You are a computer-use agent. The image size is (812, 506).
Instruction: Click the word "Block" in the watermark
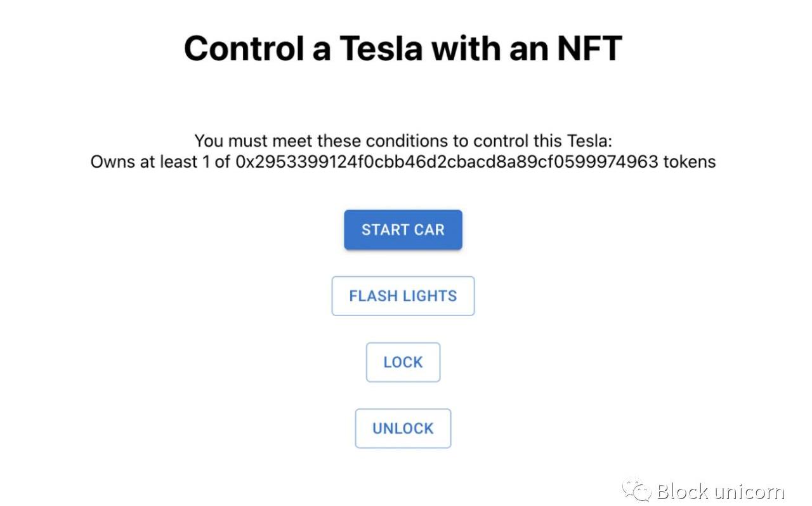coord(682,491)
